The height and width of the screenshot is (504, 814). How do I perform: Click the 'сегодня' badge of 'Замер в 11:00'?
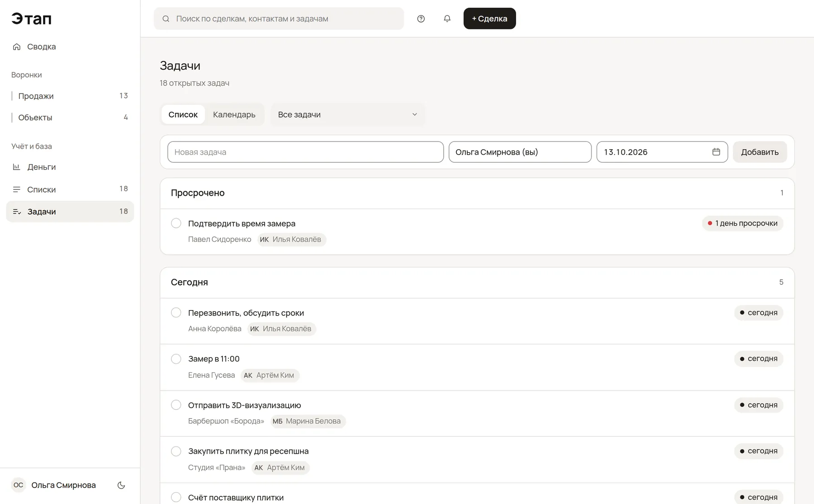click(759, 359)
